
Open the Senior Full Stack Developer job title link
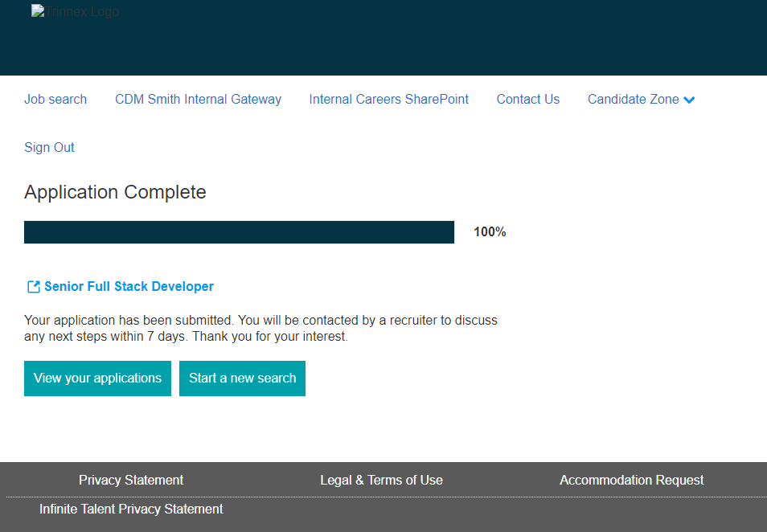(x=129, y=287)
